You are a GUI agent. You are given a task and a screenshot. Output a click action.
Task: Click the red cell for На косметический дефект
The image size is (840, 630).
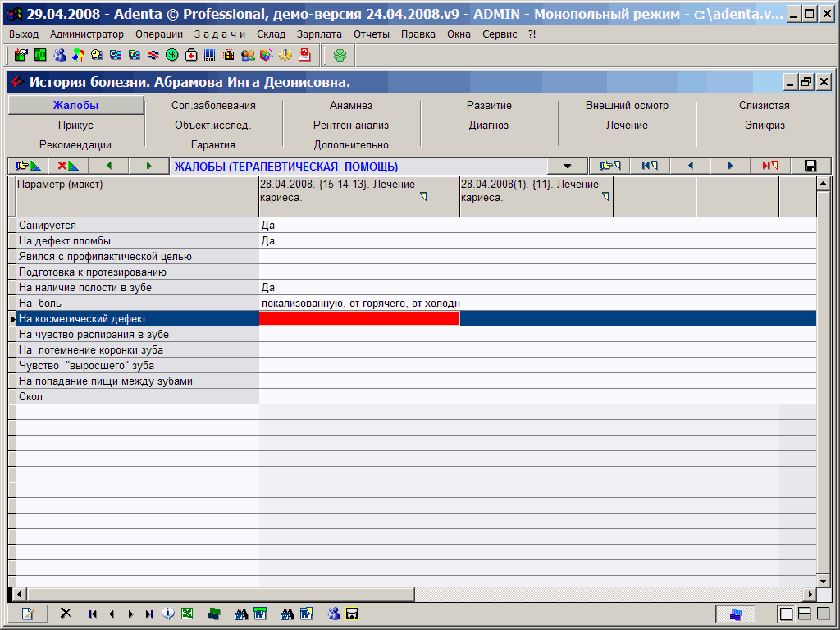click(x=359, y=319)
